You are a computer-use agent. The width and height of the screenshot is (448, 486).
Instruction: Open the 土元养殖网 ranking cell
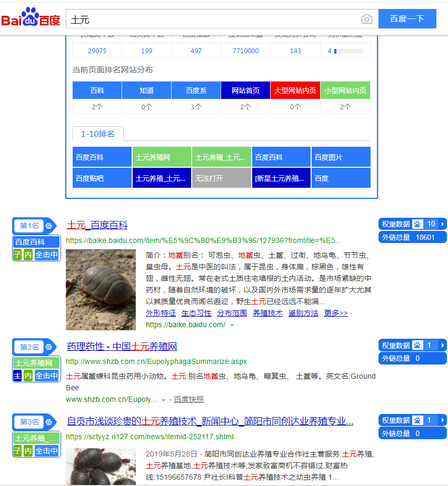pos(162,157)
